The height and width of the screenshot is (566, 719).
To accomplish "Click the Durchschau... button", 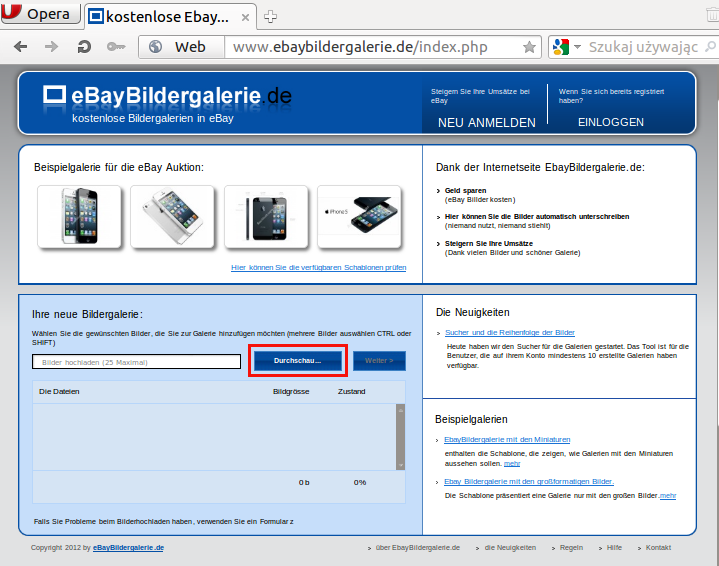I will [x=298, y=361].
